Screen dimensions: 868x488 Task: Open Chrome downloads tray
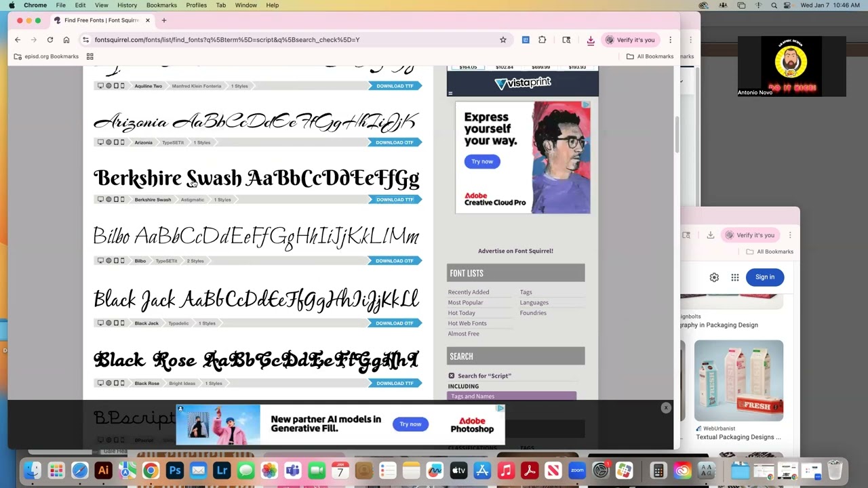(591, 40)
